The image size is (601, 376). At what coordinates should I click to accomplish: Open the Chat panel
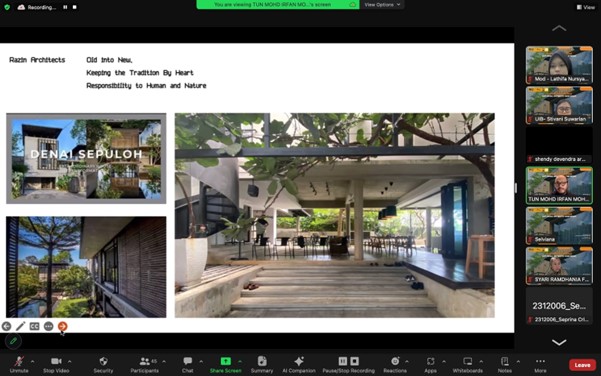tap(187, 361)
